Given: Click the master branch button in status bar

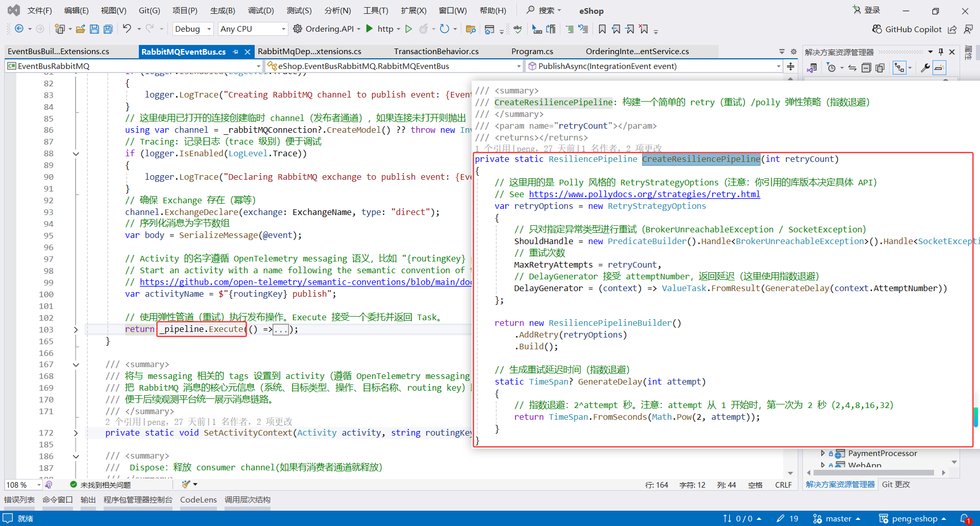Looking at the screenshot, I should (837, 519).
